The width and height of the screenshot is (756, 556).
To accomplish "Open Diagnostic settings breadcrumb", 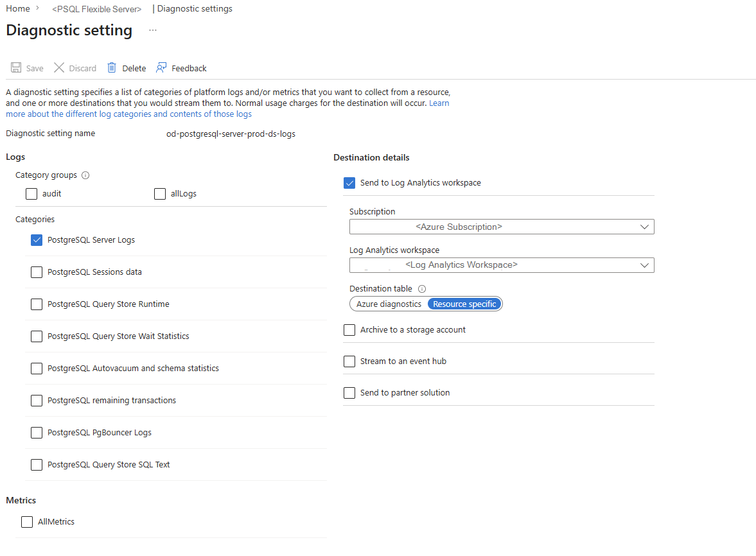I will coord(195,9).
